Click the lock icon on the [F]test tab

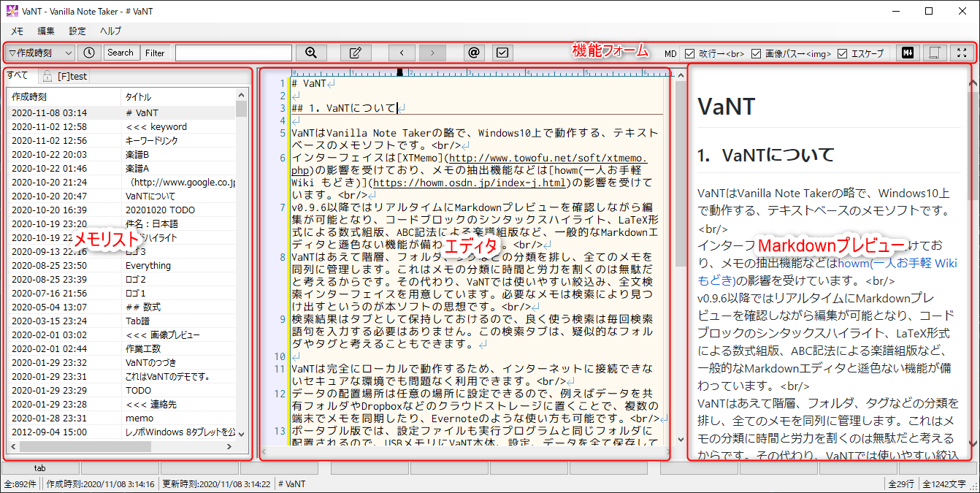click(47, 76)
